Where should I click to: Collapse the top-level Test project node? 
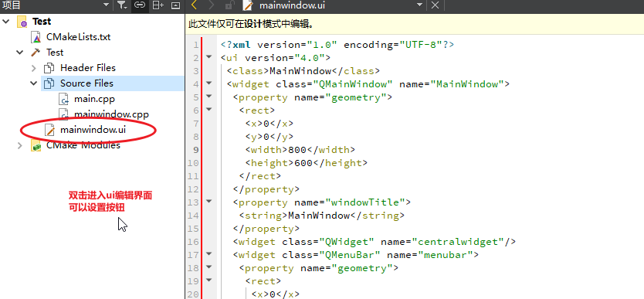(x=5, y=21)
